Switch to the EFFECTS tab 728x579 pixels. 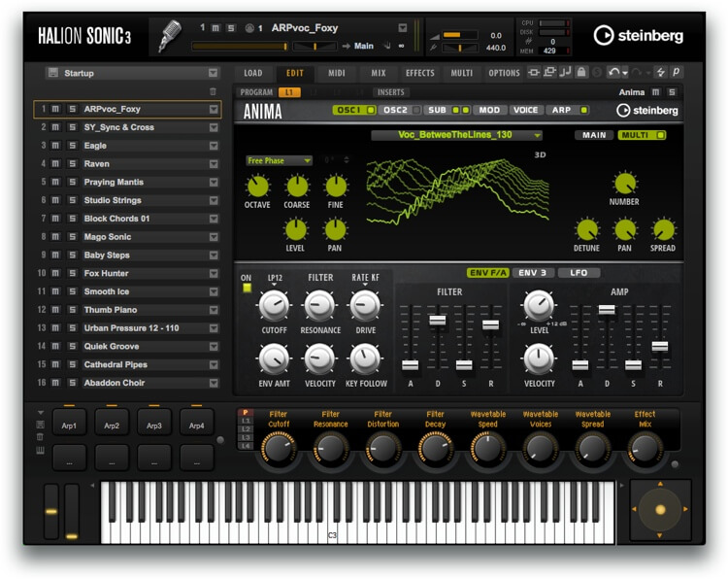[x=420, y=73]
